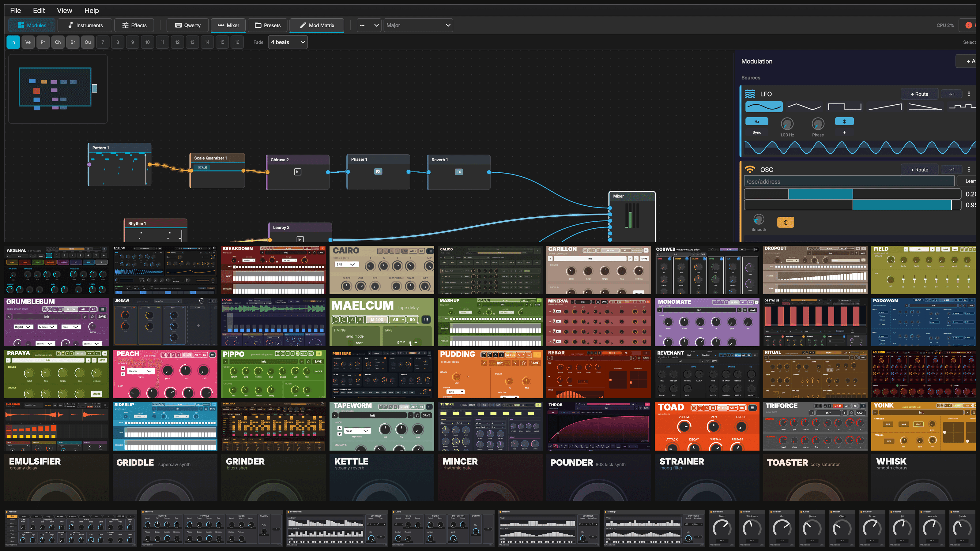Click the OSC + Route button
Screen dimensions: 980x551
[x=919, y=170]
